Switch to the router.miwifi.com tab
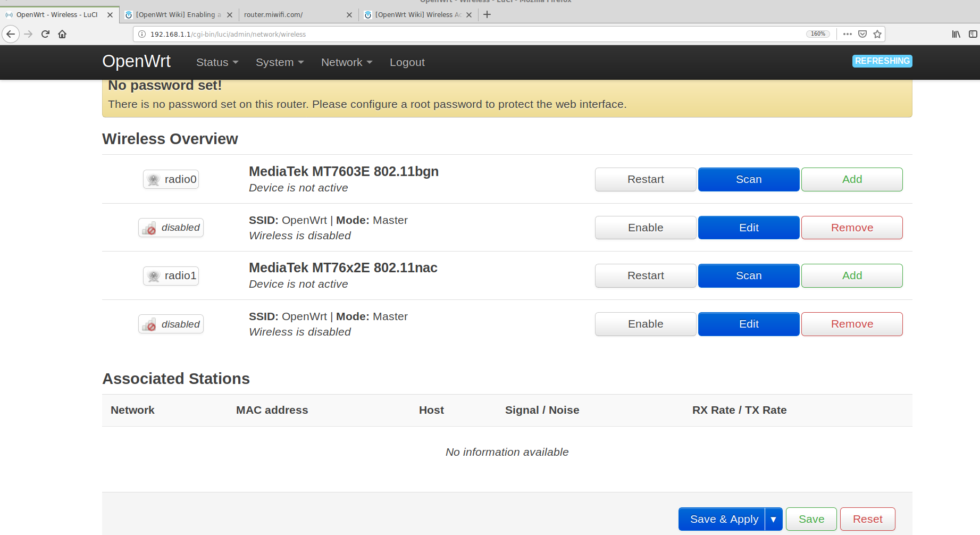 click(298, 15)
